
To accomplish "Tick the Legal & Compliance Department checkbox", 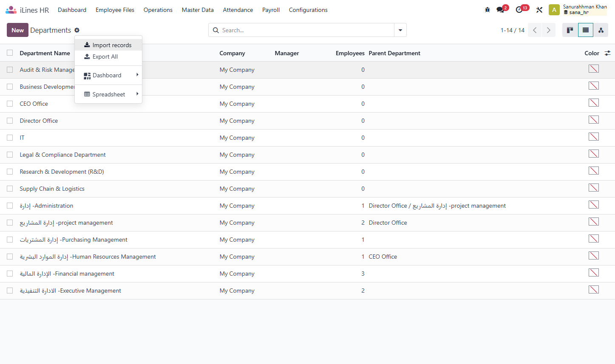I will pyautogui.click(x=10, y=155).
